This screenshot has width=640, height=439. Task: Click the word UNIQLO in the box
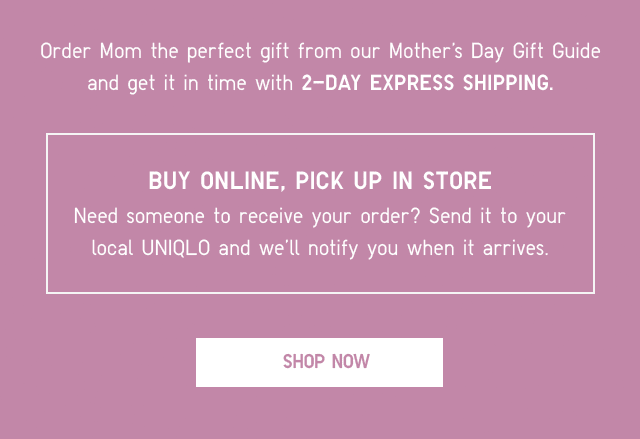tap(176, 248)
